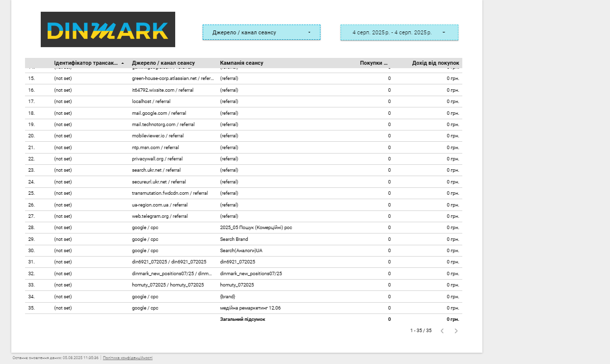Select the Search Brand campaign cell
610x364 pixels.
tap(234, 239)
